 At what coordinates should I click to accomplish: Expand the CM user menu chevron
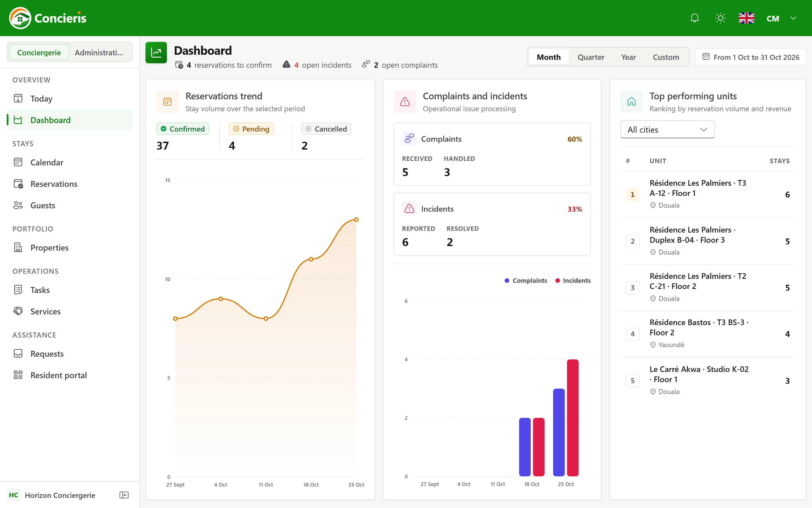coord(793,18)
